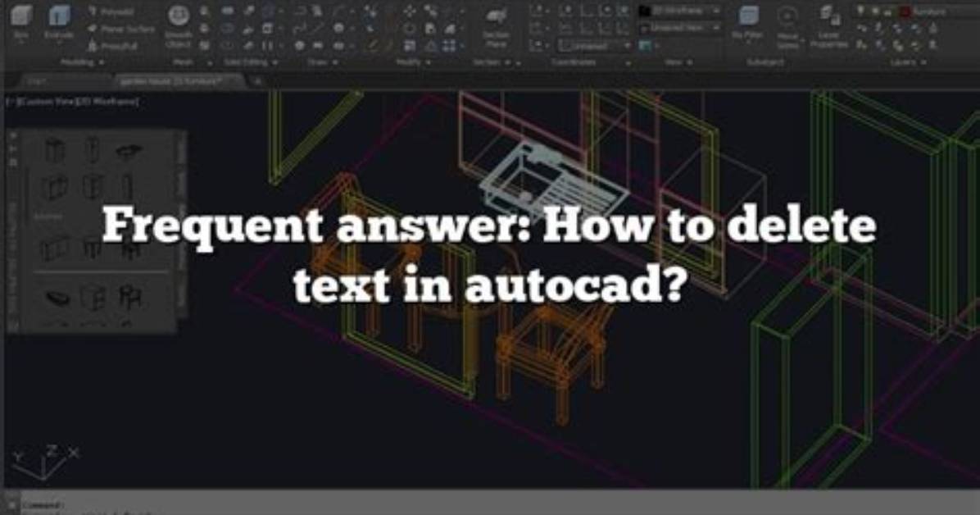The height and width of the screenshot is (515, 980).
Task: Click the Move Gizmo tool
Action: tap(788, 28)
